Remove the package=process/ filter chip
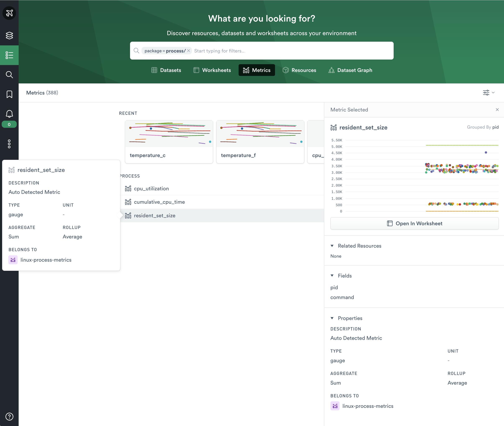The image size is (504, 426). pyautogui.click(x=189, y=51)
